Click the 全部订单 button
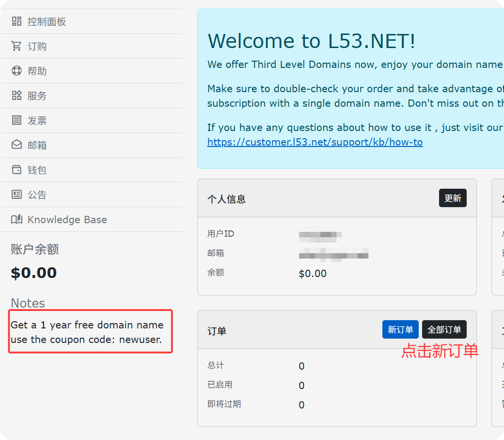This screenshot has height=440, width=504. [x=444, y=329]
